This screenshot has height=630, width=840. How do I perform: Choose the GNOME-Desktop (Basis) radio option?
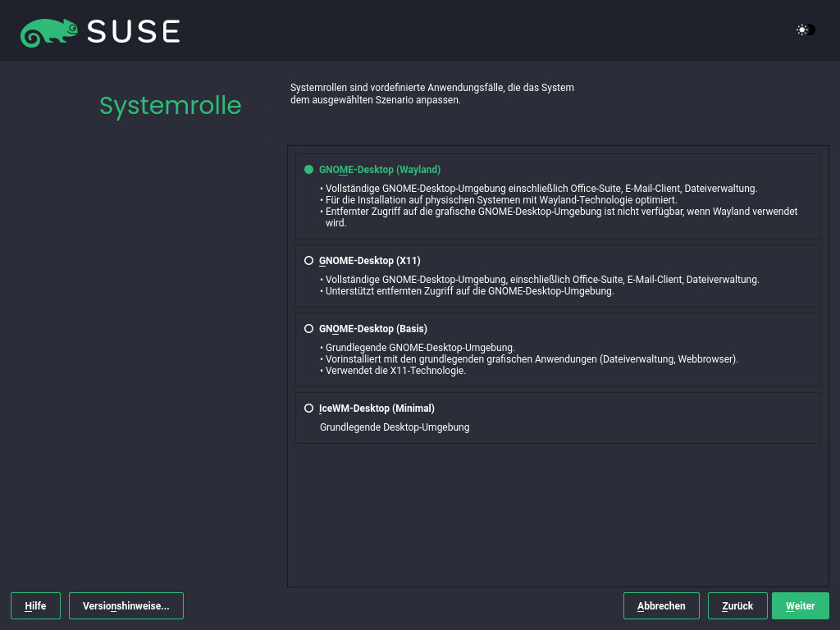(x=308, y=329)
